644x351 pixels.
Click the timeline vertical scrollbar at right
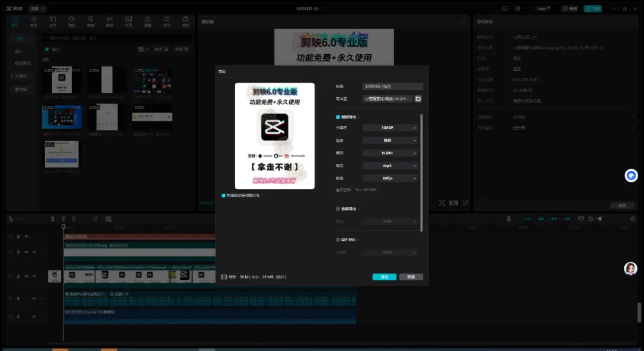[x=639, y=313]
